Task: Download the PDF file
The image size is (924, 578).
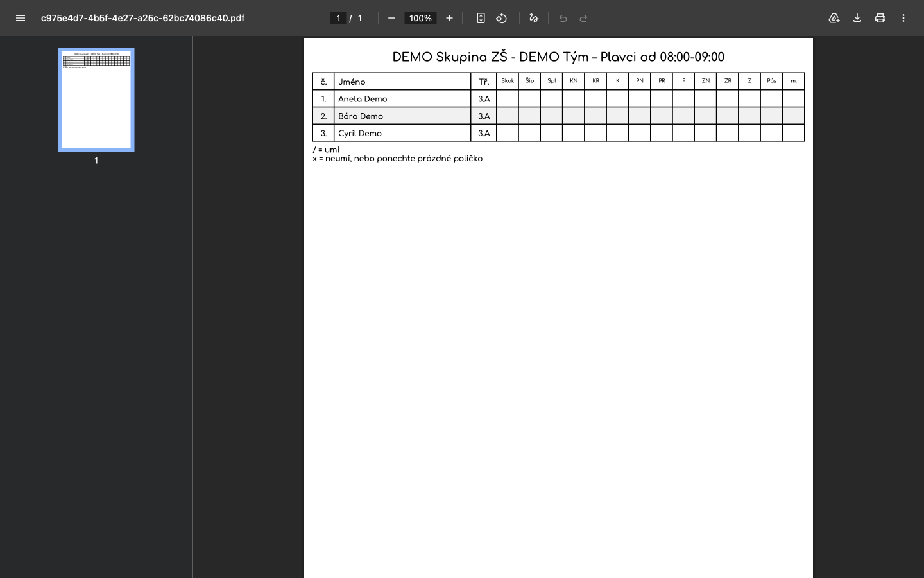Action: click(857, 18)
